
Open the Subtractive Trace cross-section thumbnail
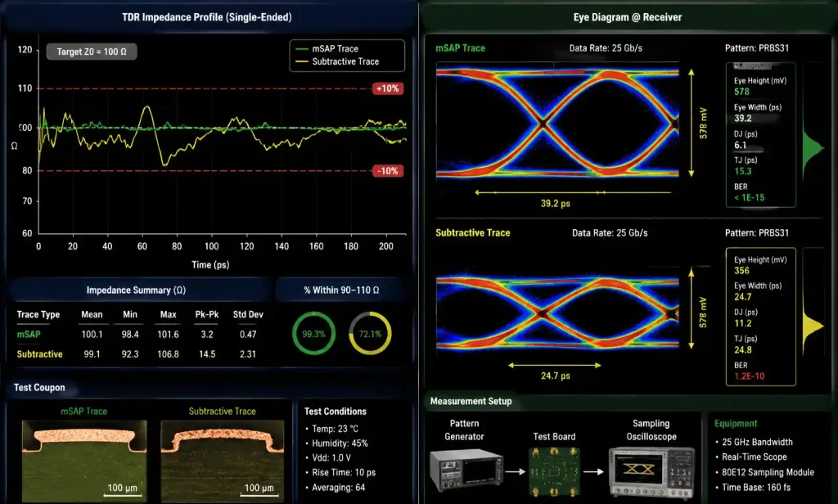(x=223, y=461)
